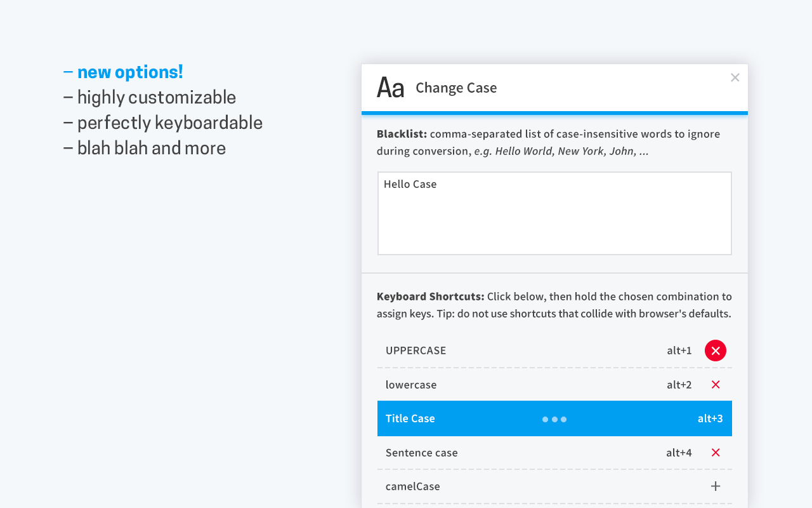Click the three dots in Title Case row
Viewport: 812px width, 508px height.
point(554,419)
